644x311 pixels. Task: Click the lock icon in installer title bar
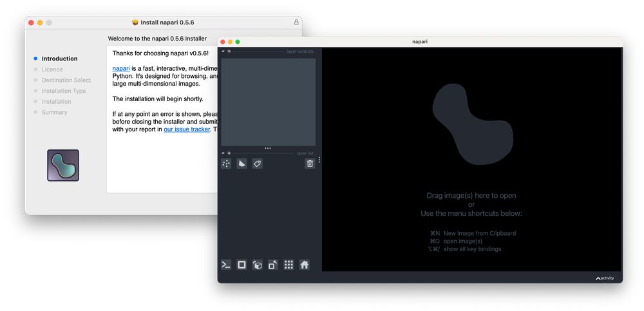click(296, 22)
